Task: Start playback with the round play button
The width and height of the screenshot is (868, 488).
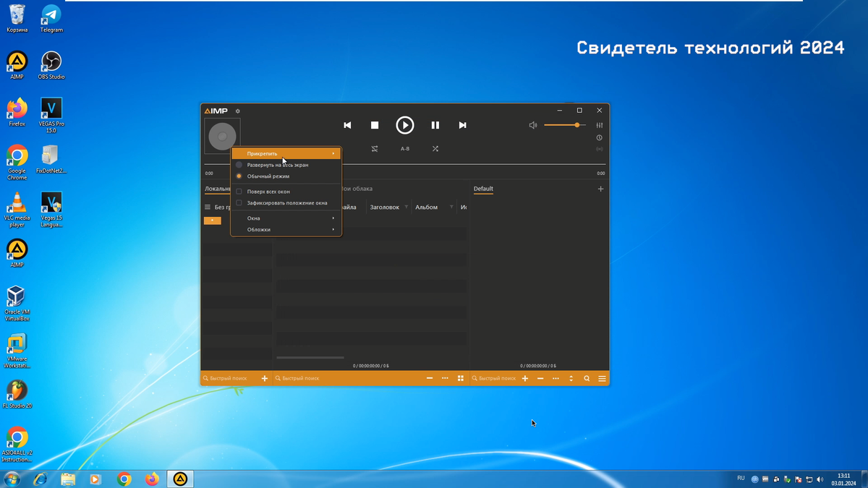Action: pos(405,125)
